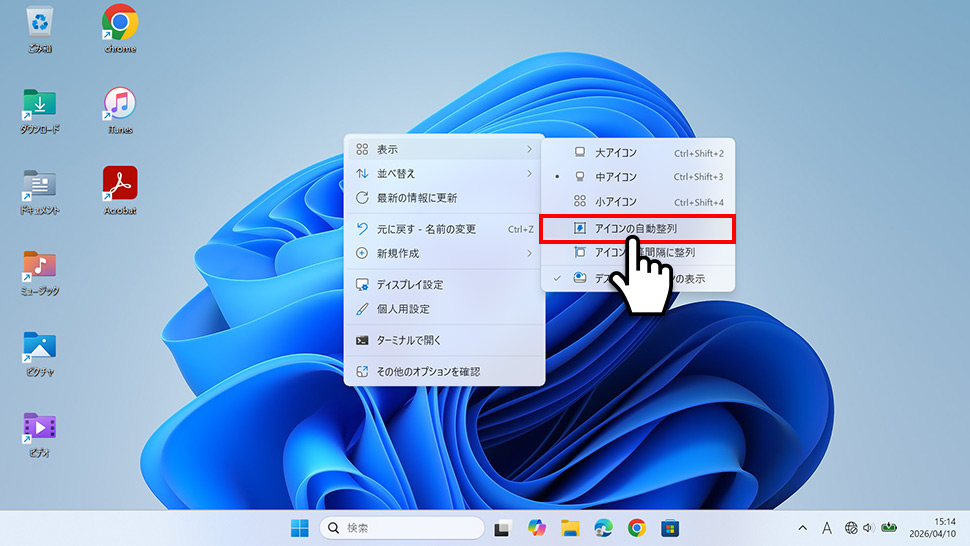Open the Recycle Bin desktop icon
The height and width of the screenshot is (546, 970).
click(x=40, y=29)
